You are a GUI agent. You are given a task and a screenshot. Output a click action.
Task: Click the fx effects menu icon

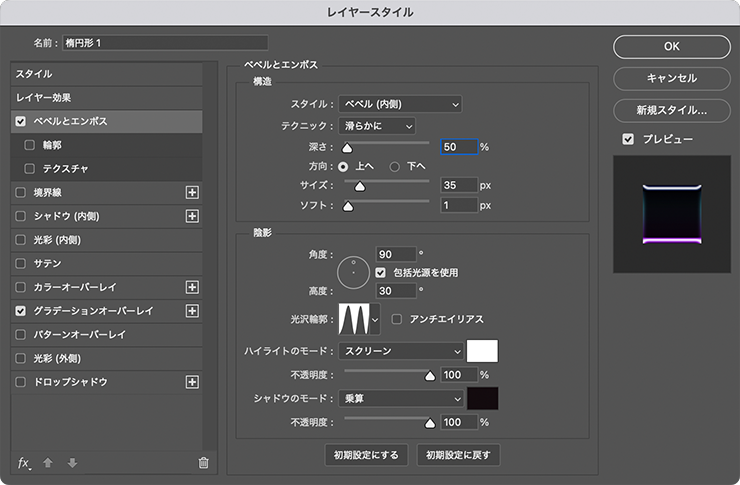tap(24, 462)
